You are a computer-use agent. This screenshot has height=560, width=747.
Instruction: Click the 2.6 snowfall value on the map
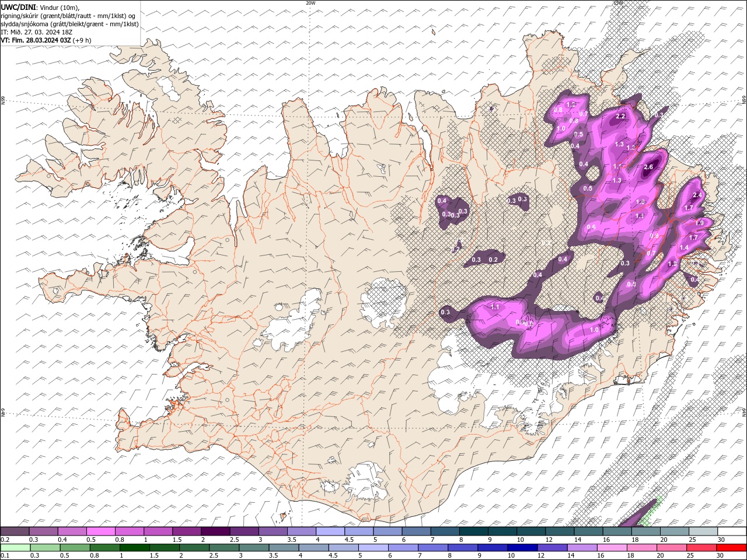(648, 167)
